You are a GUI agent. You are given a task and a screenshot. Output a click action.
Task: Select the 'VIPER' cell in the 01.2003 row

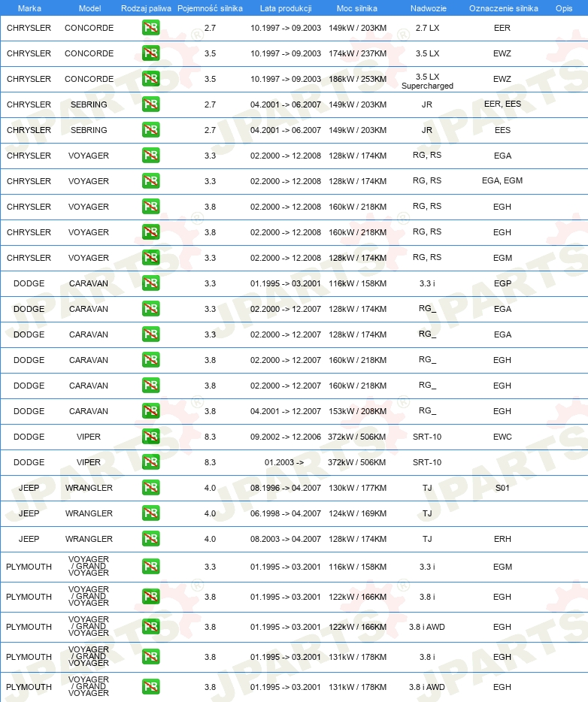point(89,462)
